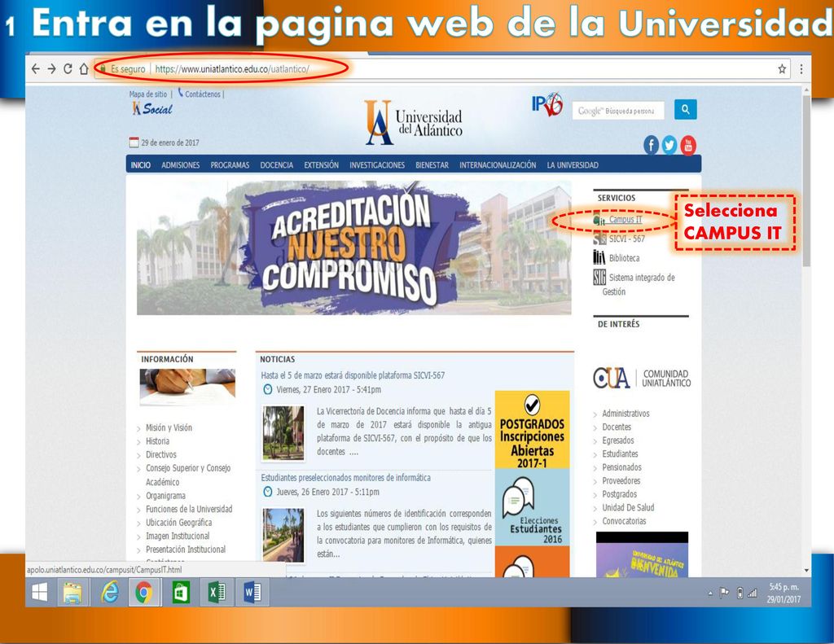The height and width of the screenshot is (644, 834).
Task: Launch Internet Explorer from the taskbar
Action: coord(109,593)
